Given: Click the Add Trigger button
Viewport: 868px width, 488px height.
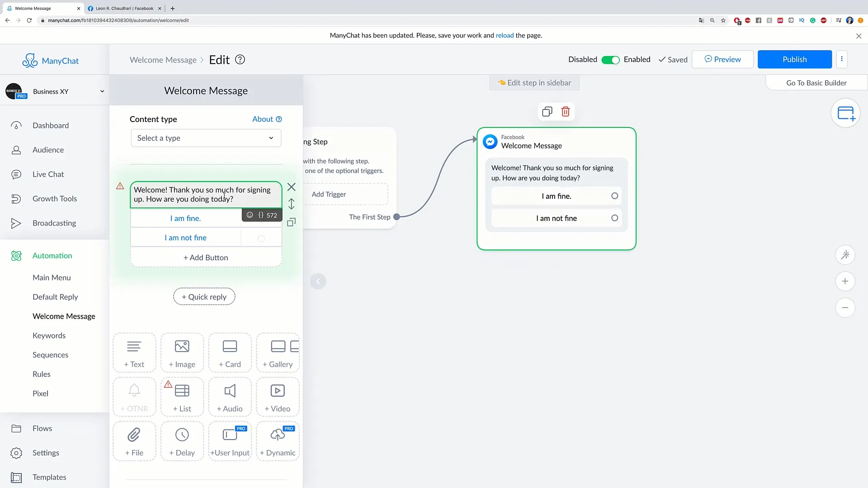Looking at the screenshot, I should click(x=329, y=194).
